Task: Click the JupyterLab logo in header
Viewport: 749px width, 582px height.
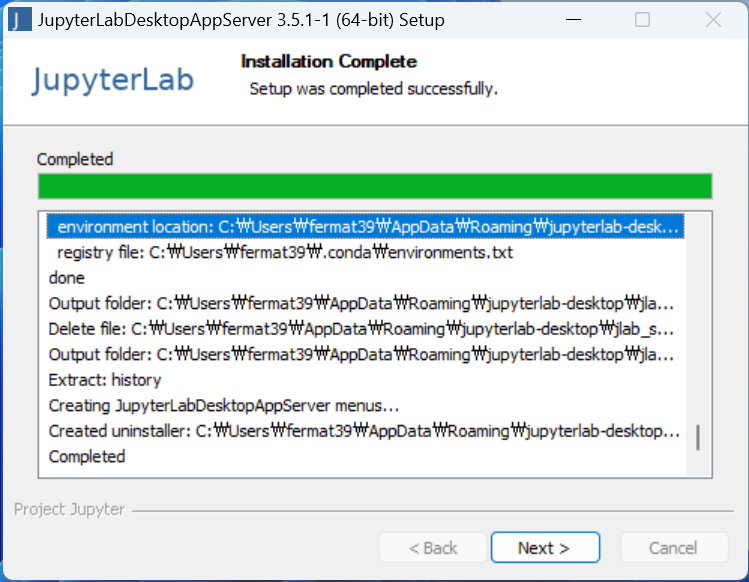Action: pyautogui.click(x=113, y=80)
